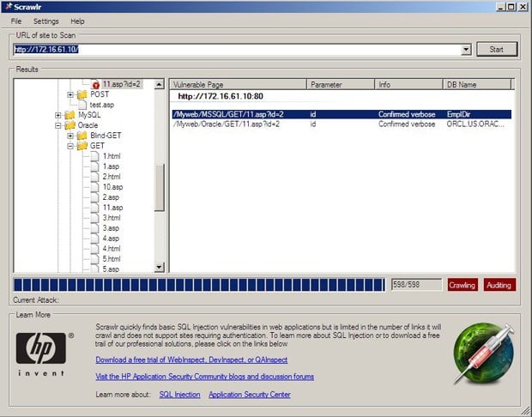Click the vulnerable 11.asp?id=2 red icon
532x417 pixels.
tap(95, 85)
